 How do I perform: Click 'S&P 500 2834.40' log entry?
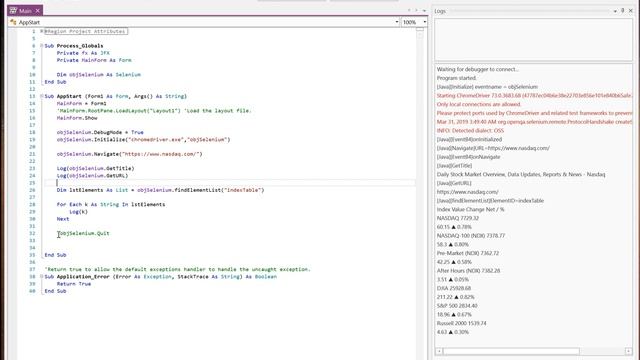(x=457, y=306)
